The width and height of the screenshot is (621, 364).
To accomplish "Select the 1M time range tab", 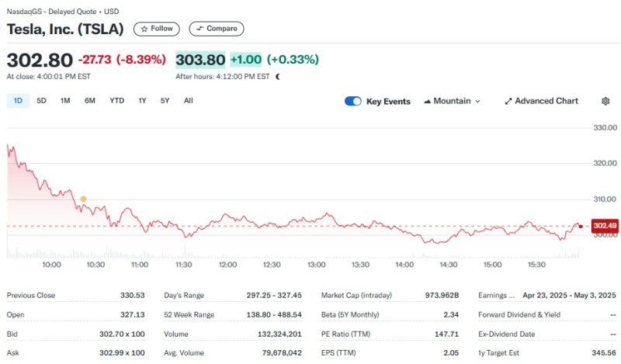I will [x=65, y=101].
